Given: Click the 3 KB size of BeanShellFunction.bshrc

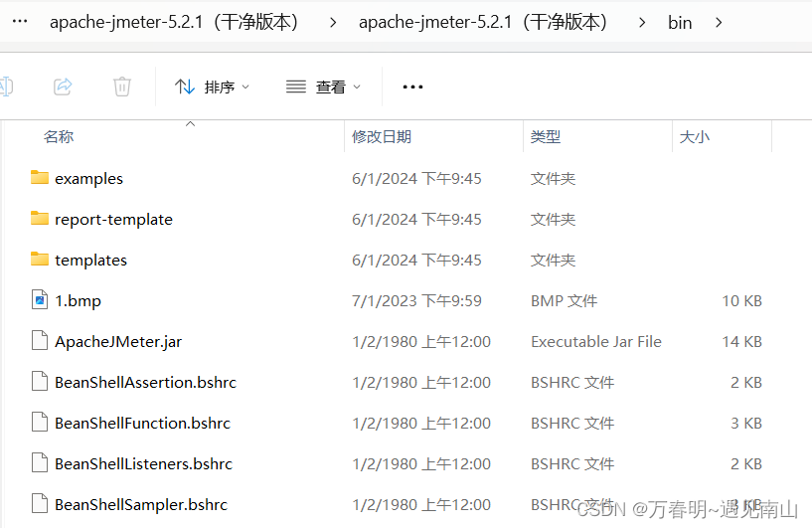Looking at the screenshot, I should (746, 424).
